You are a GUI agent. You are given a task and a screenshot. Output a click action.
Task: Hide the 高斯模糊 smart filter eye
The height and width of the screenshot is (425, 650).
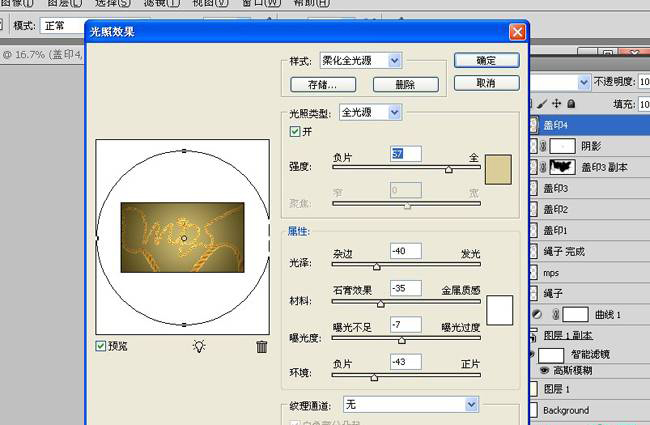coord(544,370)
